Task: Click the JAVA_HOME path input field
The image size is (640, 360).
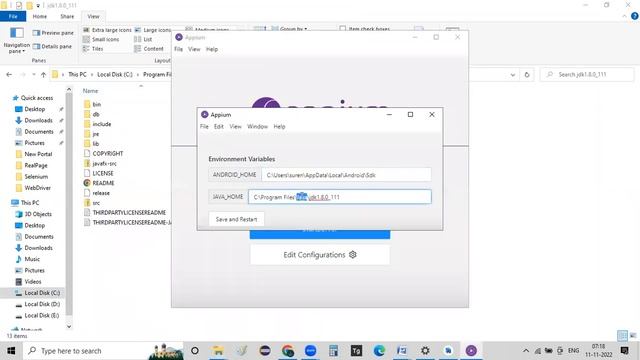Action: pyautogui.click(x=340, y=197)
